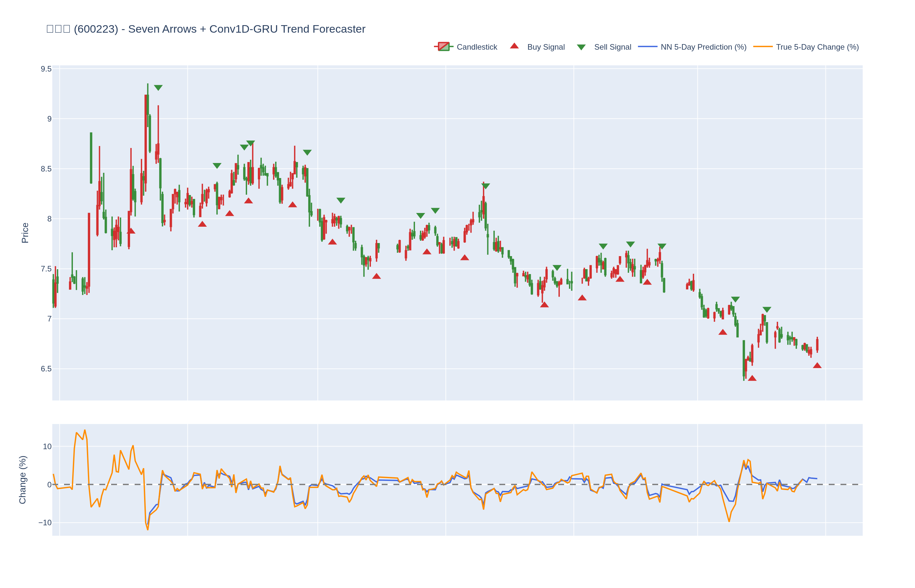Click the chart title Seven Arrows Trend Forecaster

coord(206,29)
